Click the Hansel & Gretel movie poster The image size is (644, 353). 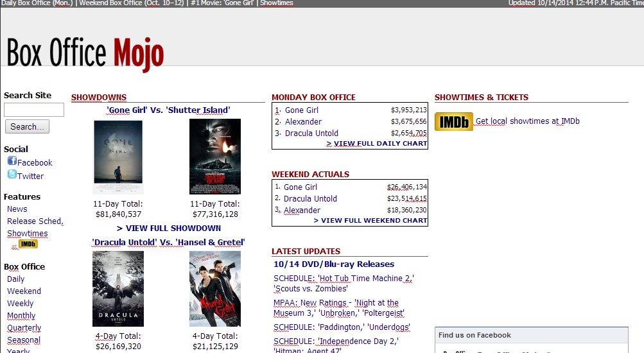point(215,289)
